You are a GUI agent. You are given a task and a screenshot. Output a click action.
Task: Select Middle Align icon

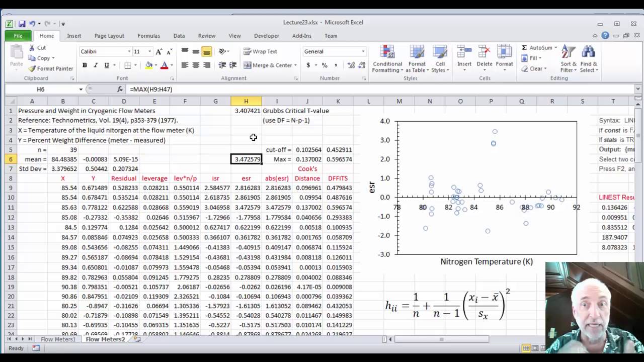point(196,51)
